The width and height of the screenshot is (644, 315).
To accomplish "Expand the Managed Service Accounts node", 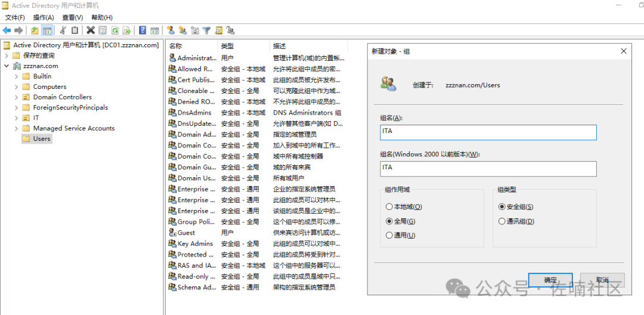I will 17,128.
